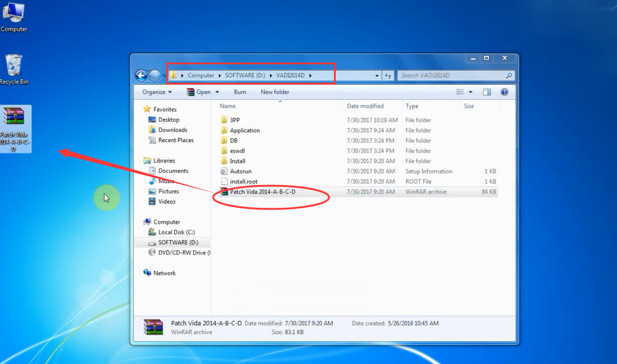Click Network in navigation pane

pos(164,273)
